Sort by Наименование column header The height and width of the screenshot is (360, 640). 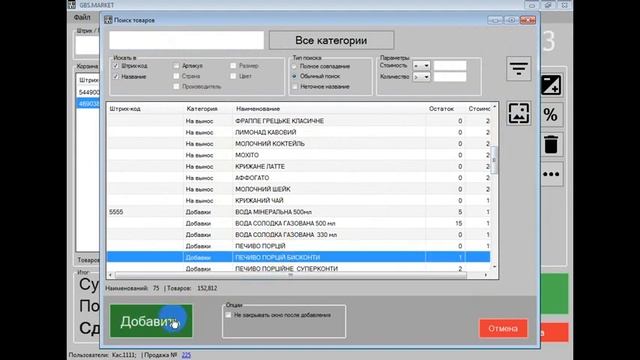click(258, 109)
